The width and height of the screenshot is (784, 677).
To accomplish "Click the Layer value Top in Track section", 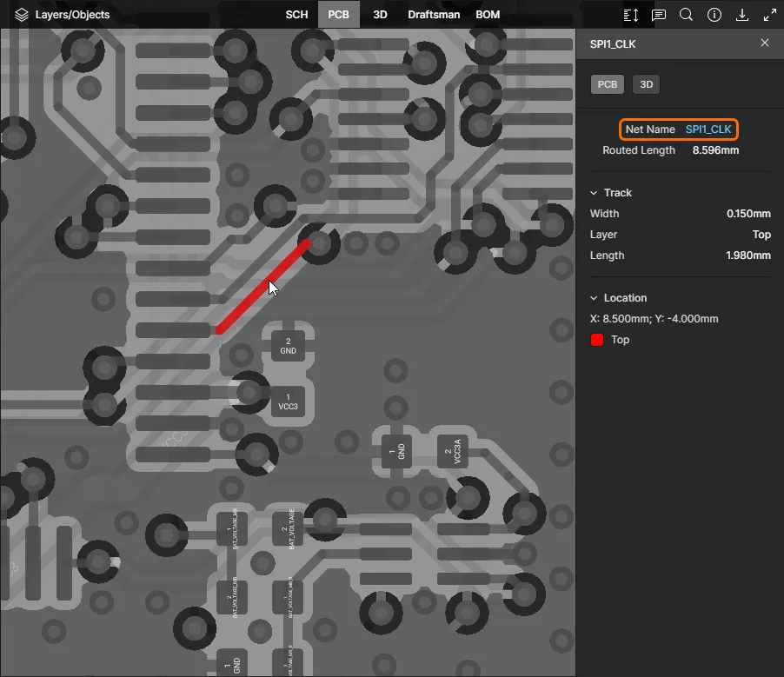I will (761, 235).
